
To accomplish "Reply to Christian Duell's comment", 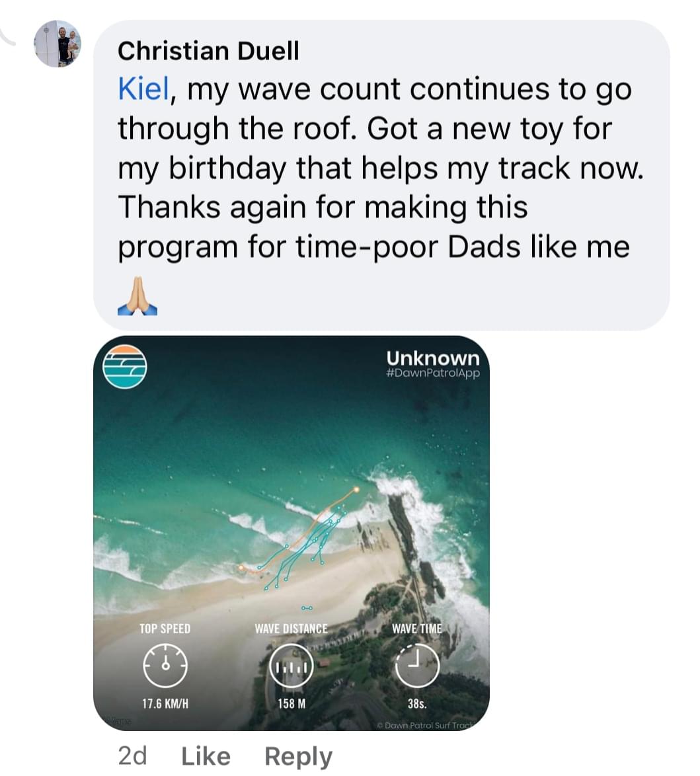I will tap(299, 757).
